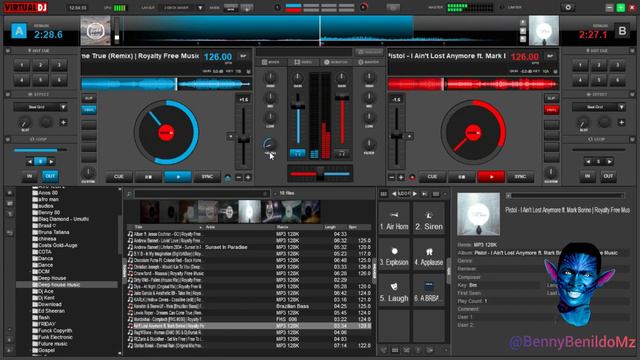Click the blue loop OUT button on deck A

coord(50,176)
